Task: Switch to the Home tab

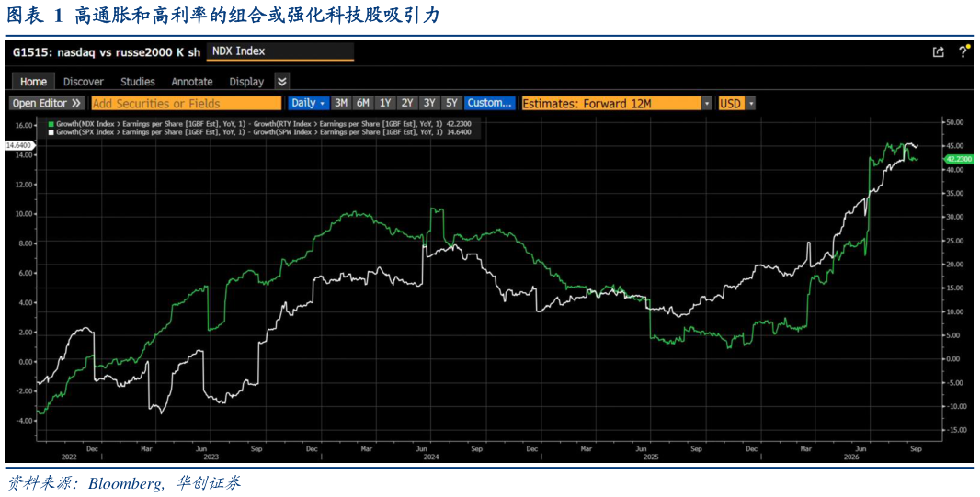Action: click(x=33, y=81)
